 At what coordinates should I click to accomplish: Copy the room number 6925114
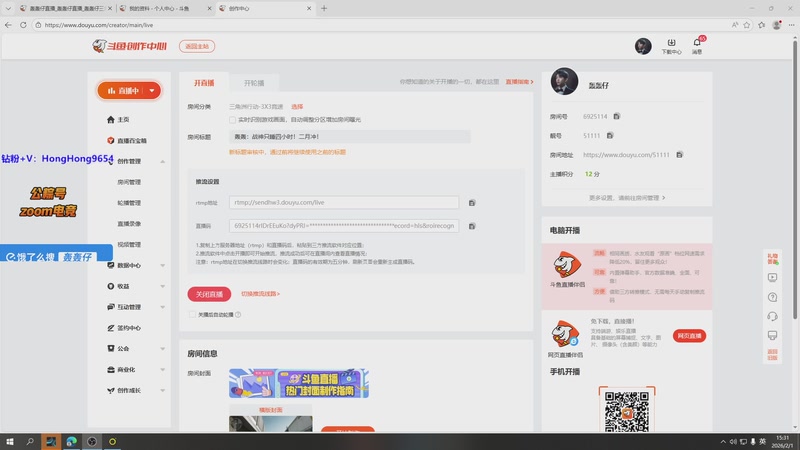coord(617,117)
